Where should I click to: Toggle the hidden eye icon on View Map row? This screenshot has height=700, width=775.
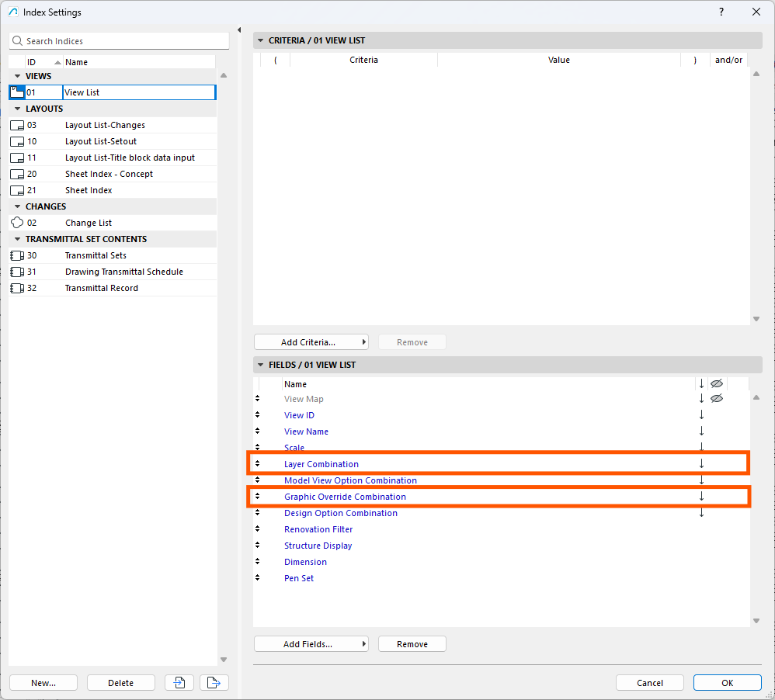717,398
